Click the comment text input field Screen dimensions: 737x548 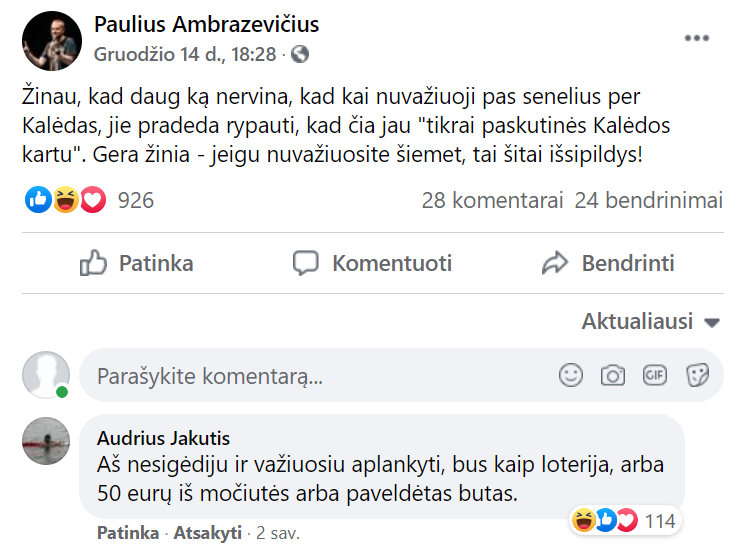coord(320,376)
